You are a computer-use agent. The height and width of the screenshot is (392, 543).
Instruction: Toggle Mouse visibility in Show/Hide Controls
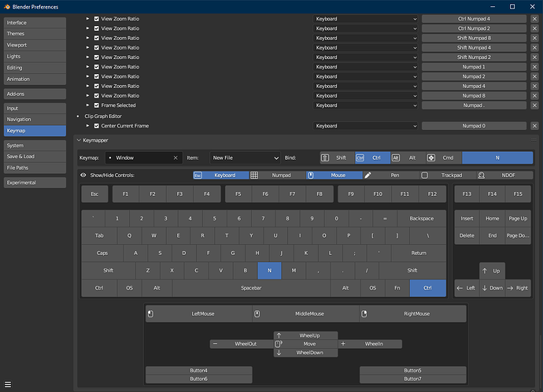tap(334, 176)
